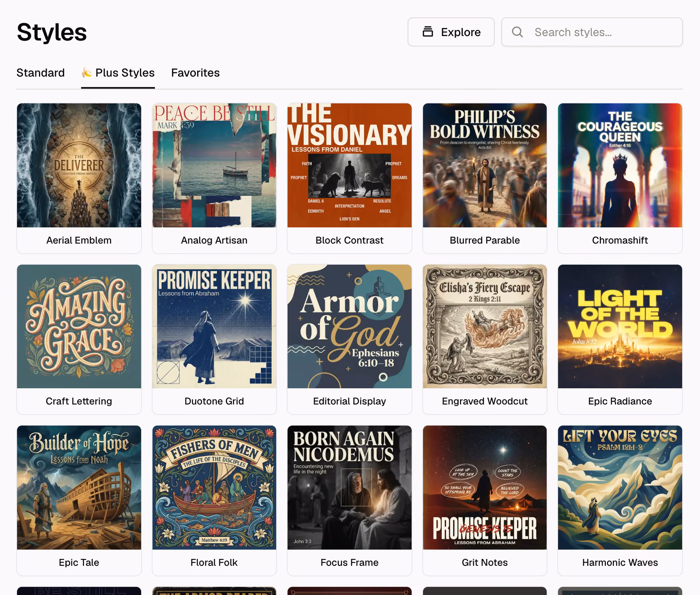
Task: Click the 'Epic Radiance' label text
Action: [x=620, y=401]
